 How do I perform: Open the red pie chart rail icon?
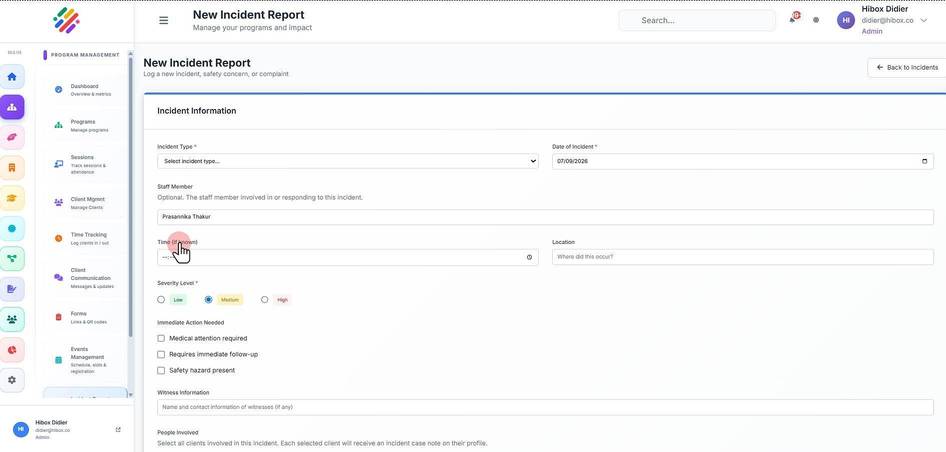pos(12,350)
